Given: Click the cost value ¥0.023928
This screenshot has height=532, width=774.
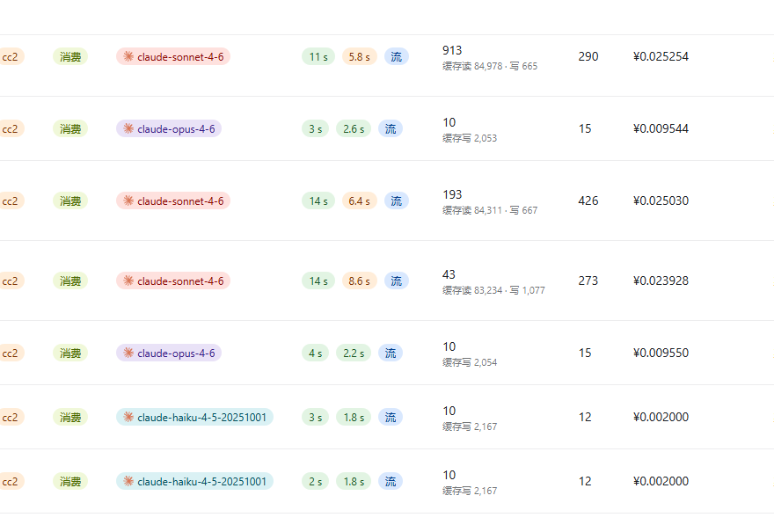Looking at the screenshot, I should pos(661,281).
